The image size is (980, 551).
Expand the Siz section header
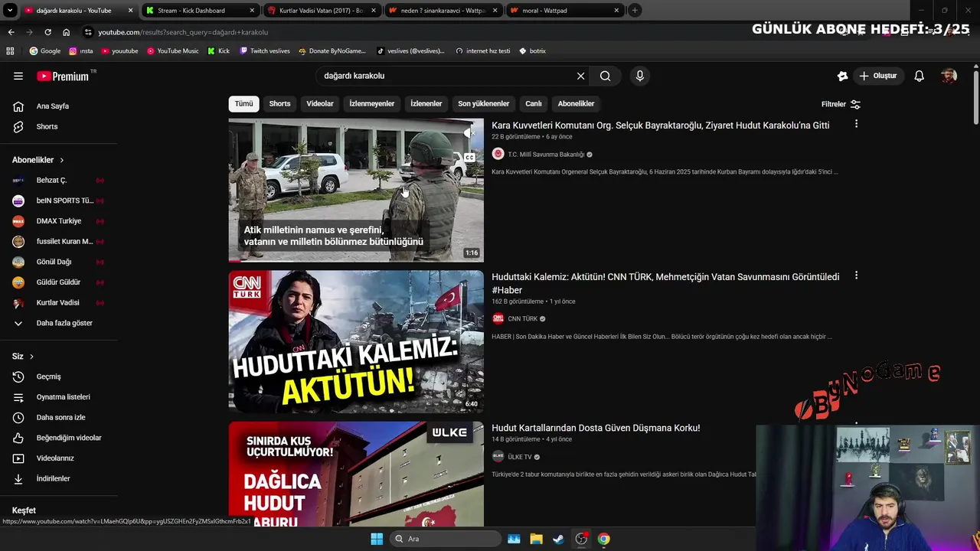point(23,357)
